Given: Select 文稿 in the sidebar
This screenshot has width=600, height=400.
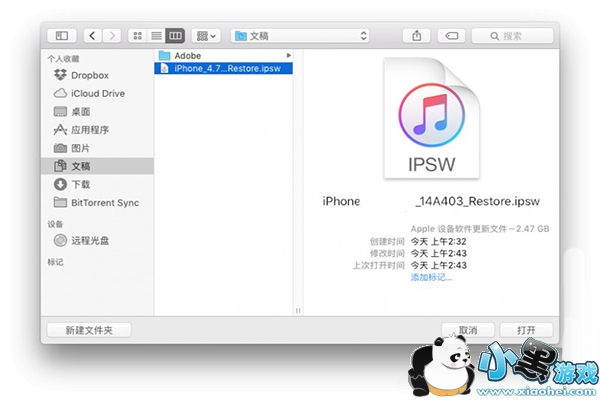Looking at the screenshot, I should 97,166.
